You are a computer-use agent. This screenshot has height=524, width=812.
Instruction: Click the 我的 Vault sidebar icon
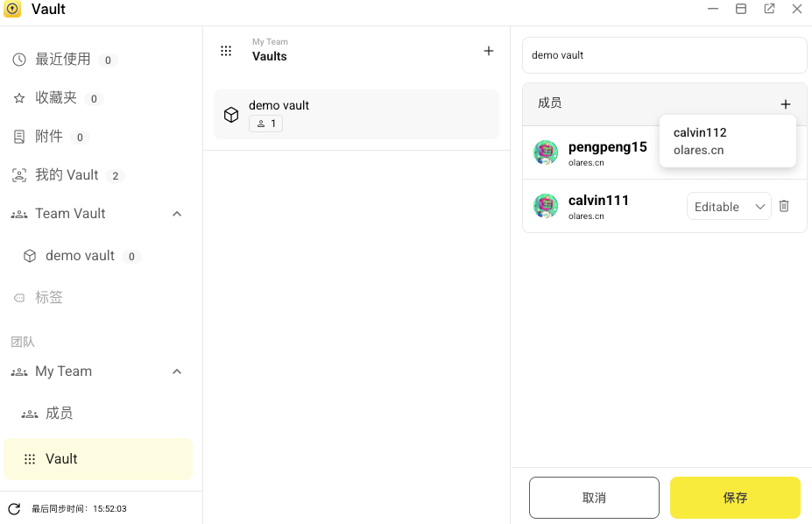pos(19,174)
